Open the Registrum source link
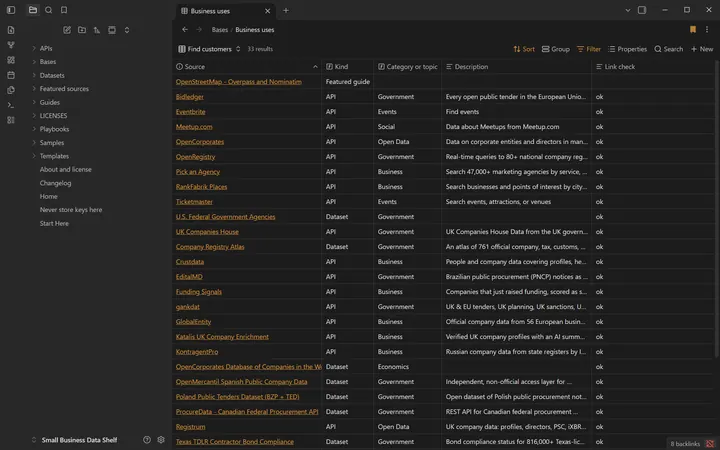Viewport: 720px width, 450px height. (x=190, y=427)
